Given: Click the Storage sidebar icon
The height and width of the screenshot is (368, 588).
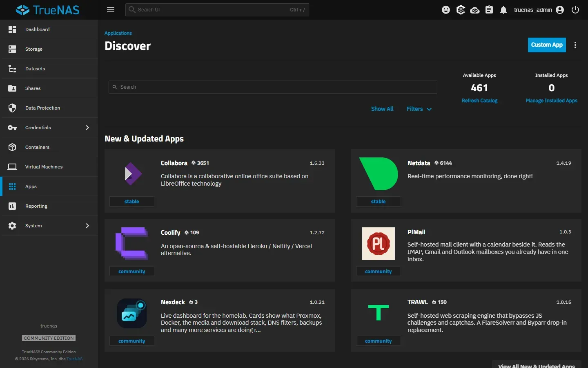Looking at the screenshot, I should click(x=12, y=49).
